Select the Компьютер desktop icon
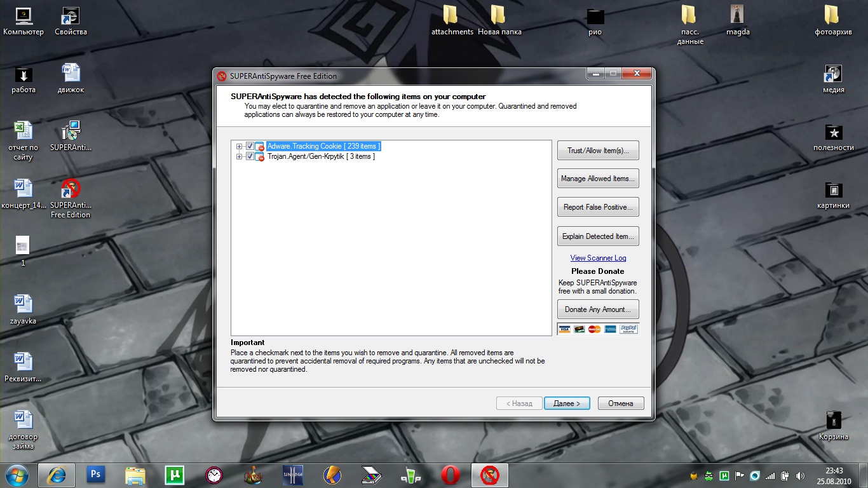This screenshot has width=868, height=488. (x=24, y=21)
